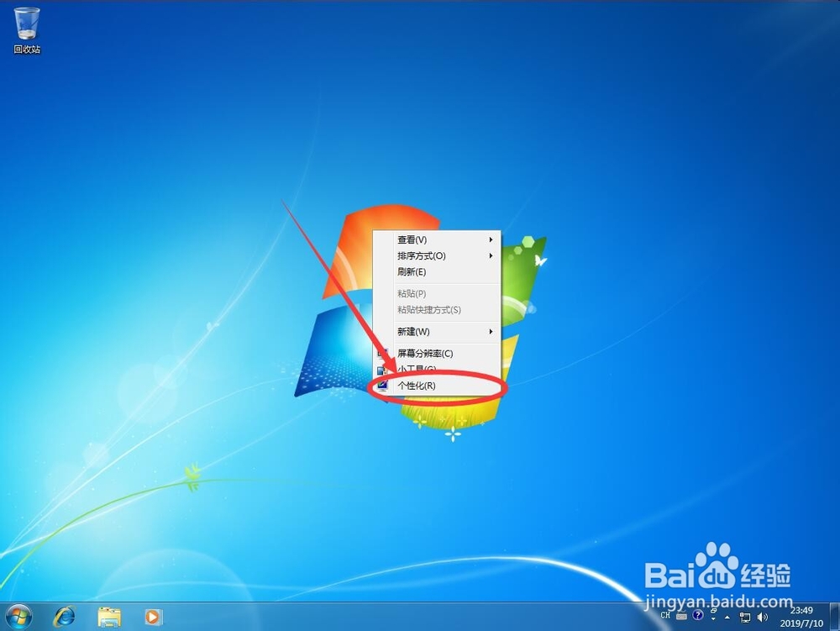Click the language bar help icon
840x631 pixels.
[698, 615]
